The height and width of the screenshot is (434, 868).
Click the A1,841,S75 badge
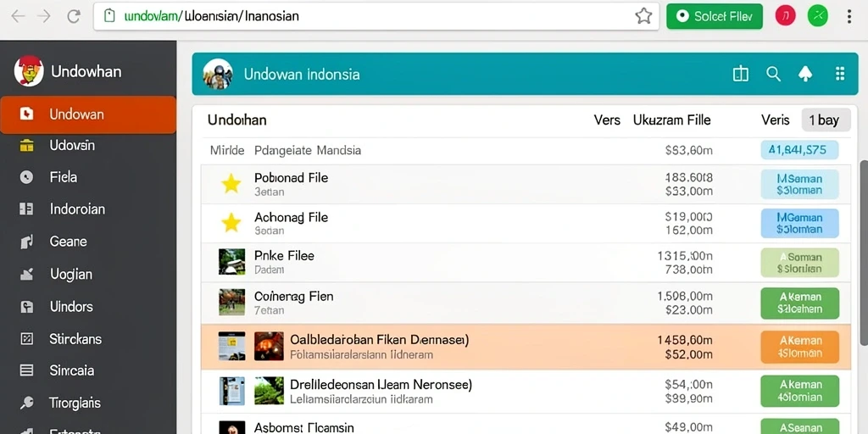pos(799,150)
